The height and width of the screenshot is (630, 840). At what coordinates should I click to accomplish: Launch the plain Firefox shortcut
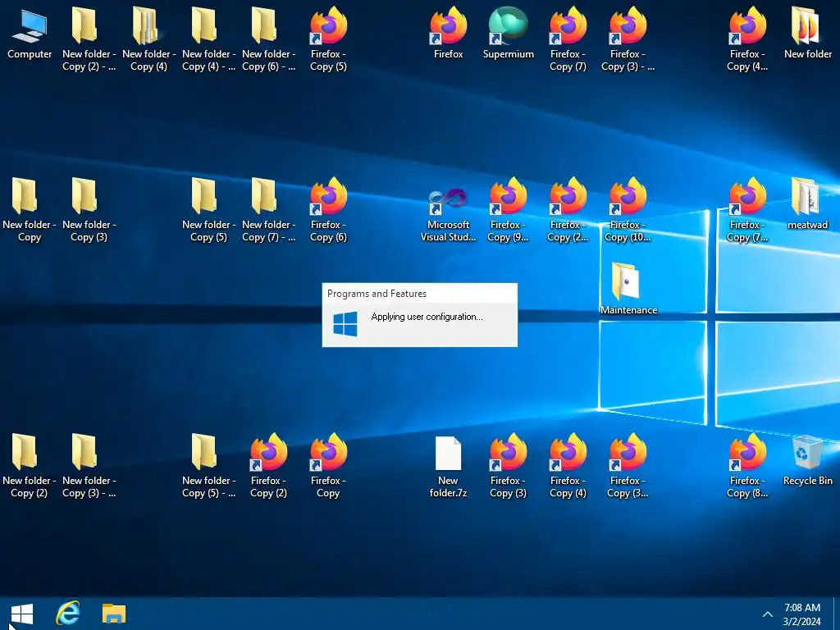click(x=449, y=34)
